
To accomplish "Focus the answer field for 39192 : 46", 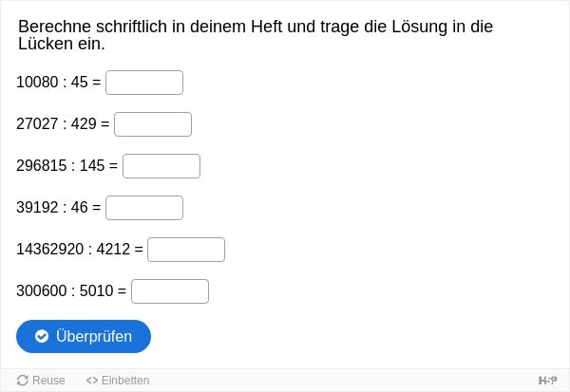I will click(144, 208).
